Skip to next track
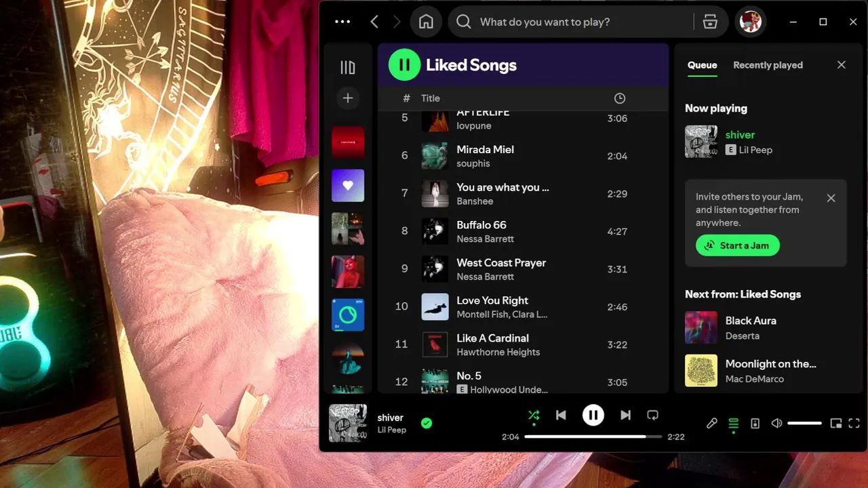Image resolution: width=868 pixels, height=488 pixels. [x=625, y=415]
